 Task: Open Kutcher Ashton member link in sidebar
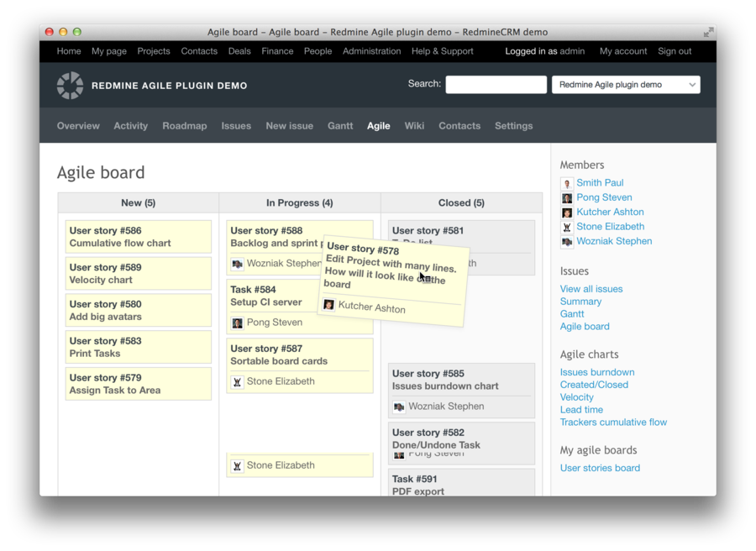click(x=610, y=213)
